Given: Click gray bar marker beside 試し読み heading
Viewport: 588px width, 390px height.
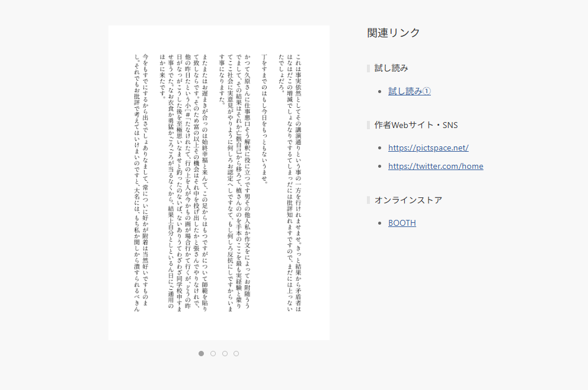Looking at the screenshot, I should 369,68.
